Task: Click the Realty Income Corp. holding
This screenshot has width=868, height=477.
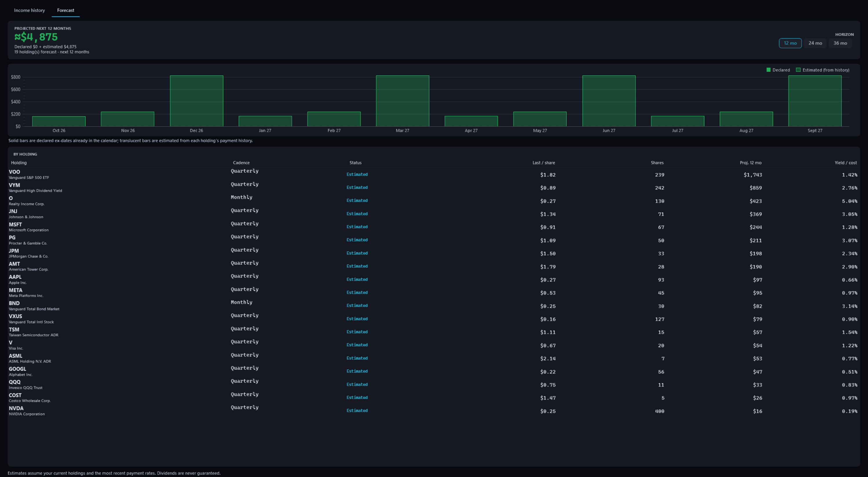Action: coord(27,204)
